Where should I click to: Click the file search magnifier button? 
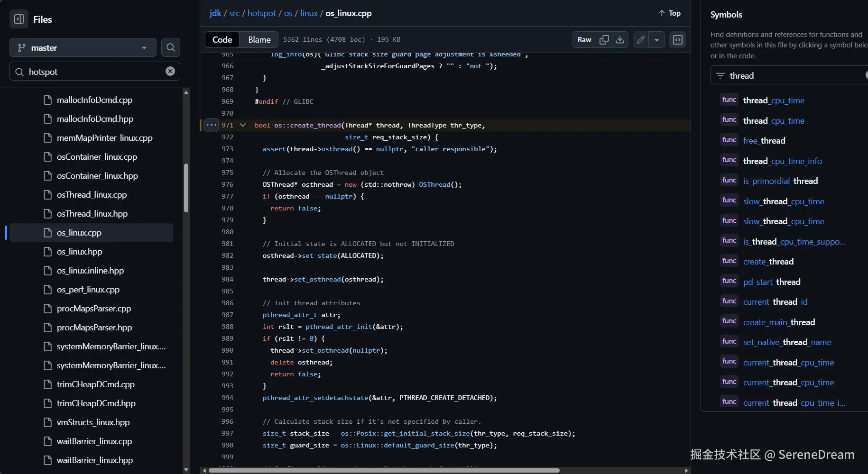point(170,47)
